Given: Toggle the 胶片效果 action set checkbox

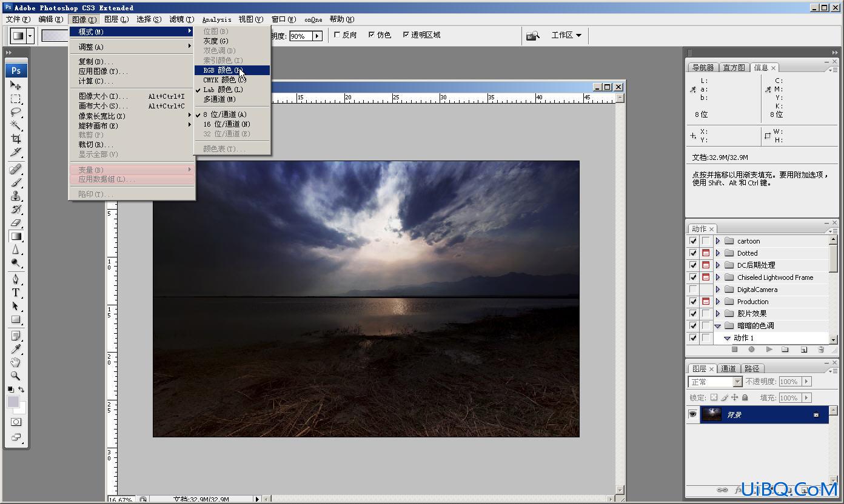Looking at the screenshot, I should [x=694, y=314].
